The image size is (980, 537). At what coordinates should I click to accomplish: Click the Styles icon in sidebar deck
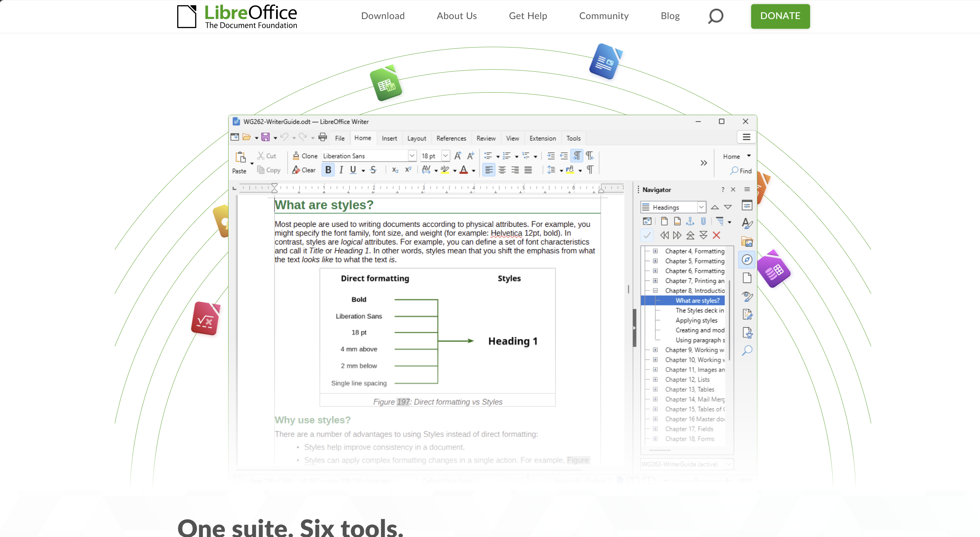coord(747,223)
